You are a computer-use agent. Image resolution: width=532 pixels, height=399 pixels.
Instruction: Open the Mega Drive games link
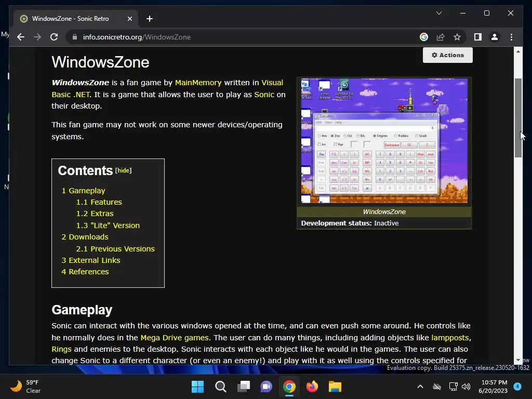click(175, 338)
